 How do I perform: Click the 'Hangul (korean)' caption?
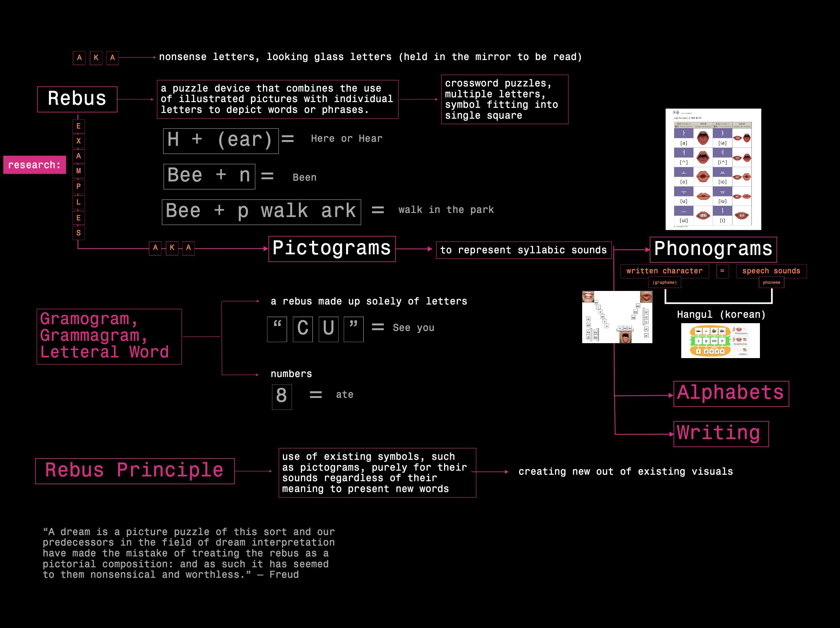(x=721, y=315)
